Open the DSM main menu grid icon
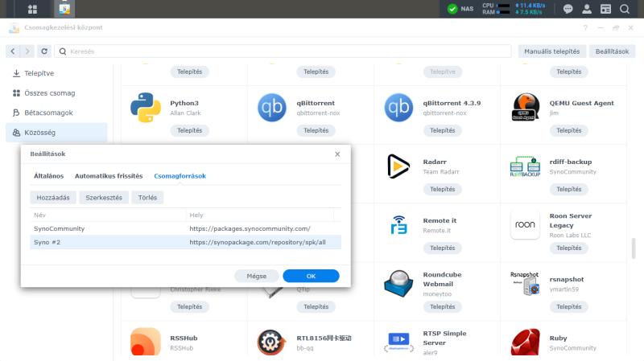Image resolution: width=644 pixels, height=361 pixels. point(32,9)
